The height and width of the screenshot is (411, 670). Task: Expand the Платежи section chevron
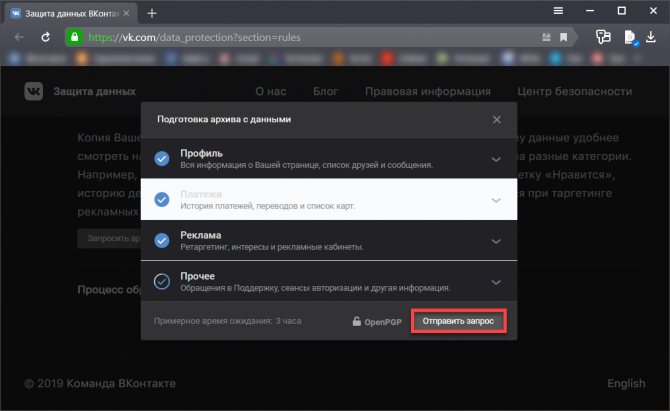496,200
